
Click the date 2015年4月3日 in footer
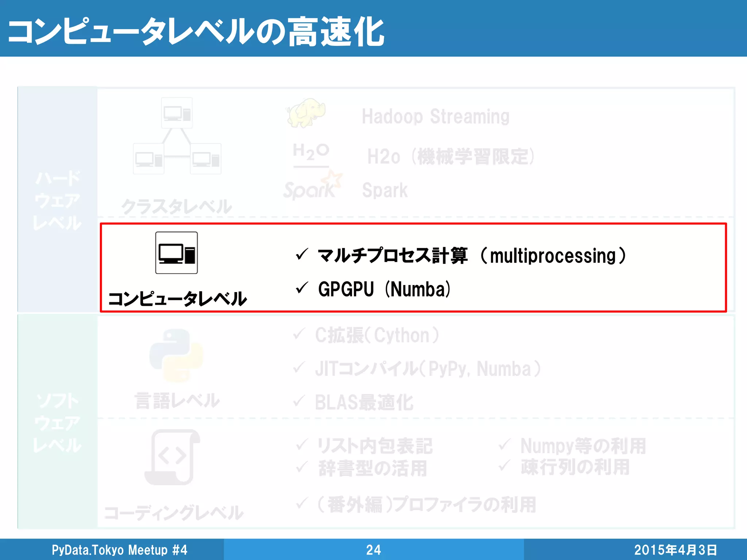pos(676,549)
